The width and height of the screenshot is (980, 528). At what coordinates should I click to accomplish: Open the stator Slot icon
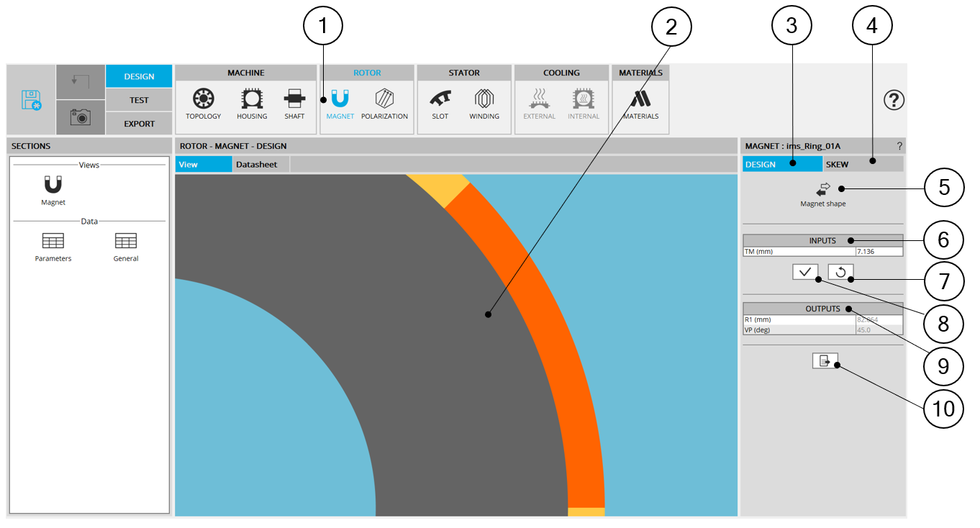pos(440,99)
